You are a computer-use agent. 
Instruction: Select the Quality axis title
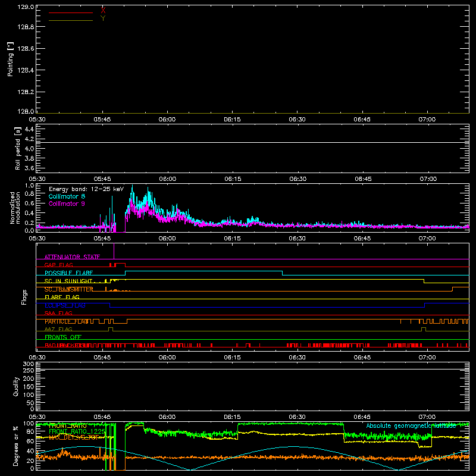click(16, 386)
